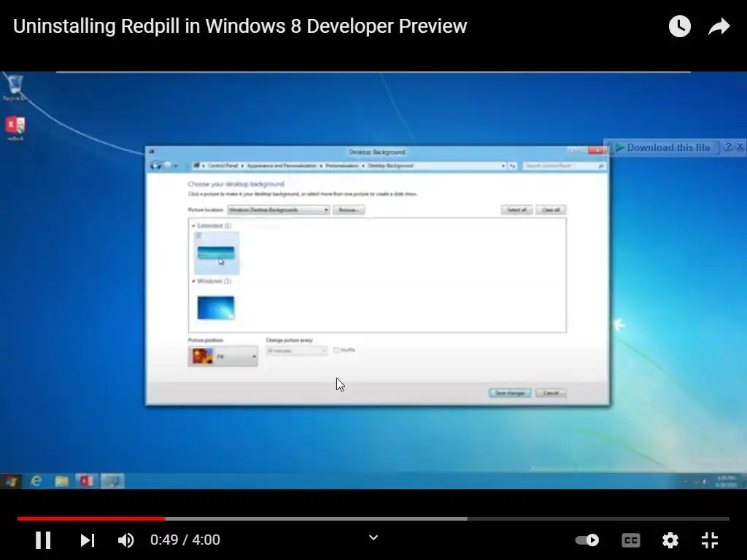
Task: Select the red R desktop shortcut icon
Action: coord(15,128)
